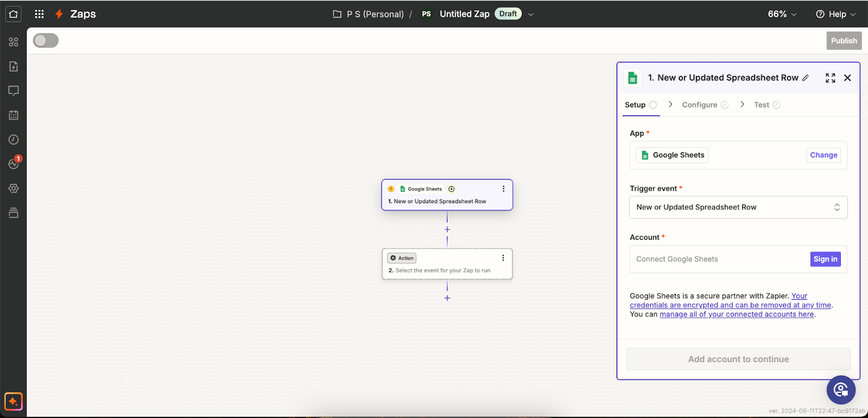Click the PS folder icon in header

(x=337, y=14)
